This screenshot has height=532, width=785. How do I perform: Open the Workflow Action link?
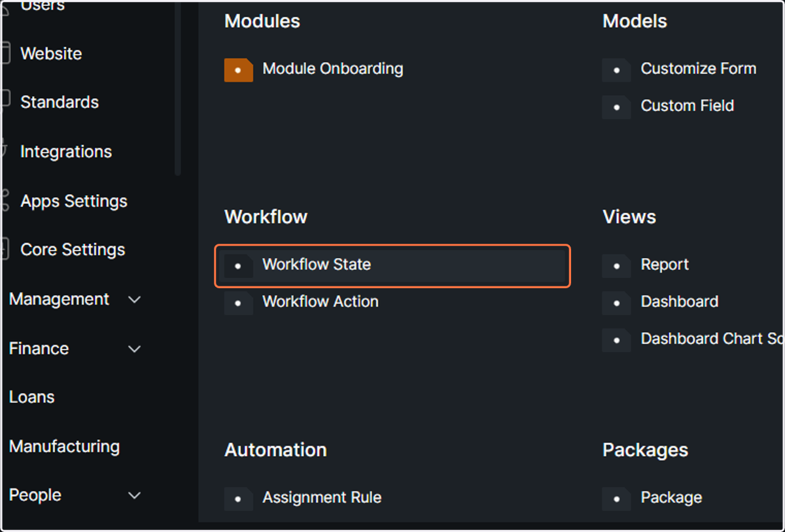coord(321,301)
